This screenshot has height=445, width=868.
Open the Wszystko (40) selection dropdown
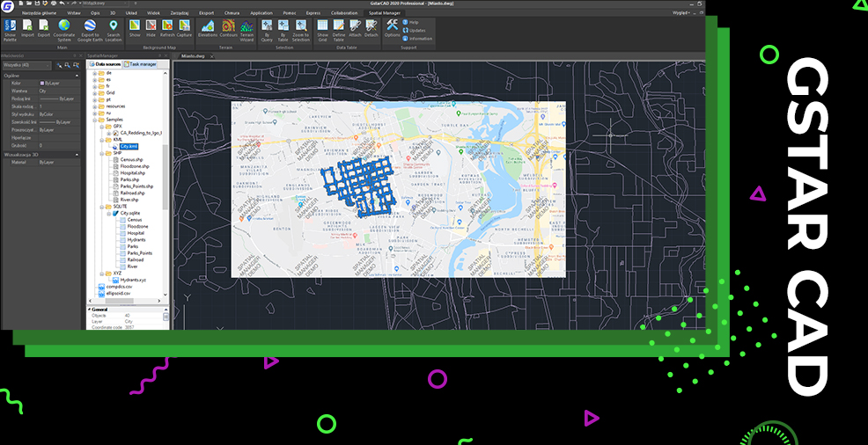click(x=26, y=65)
